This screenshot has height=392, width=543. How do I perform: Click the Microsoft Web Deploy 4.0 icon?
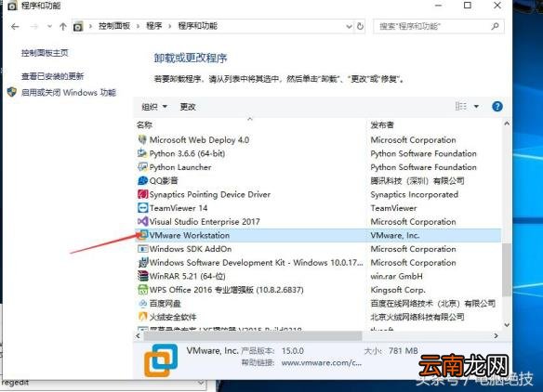click(142, 139)
